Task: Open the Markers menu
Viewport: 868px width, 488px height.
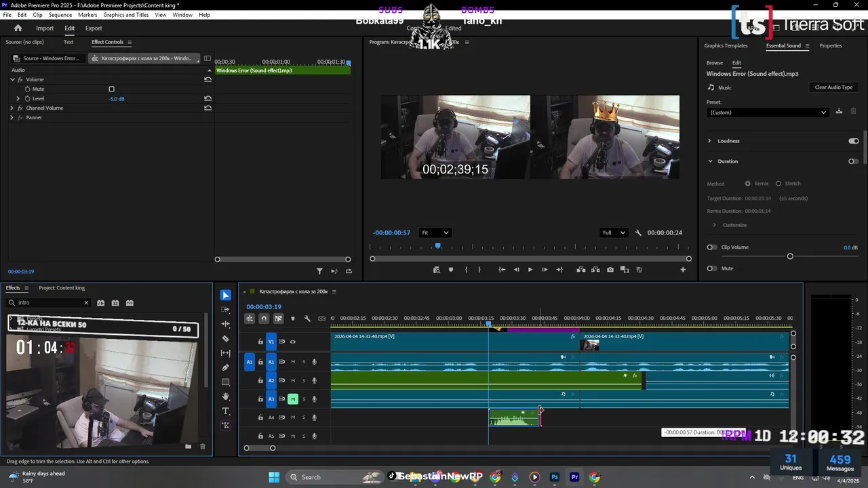Action: click(87, 15)
